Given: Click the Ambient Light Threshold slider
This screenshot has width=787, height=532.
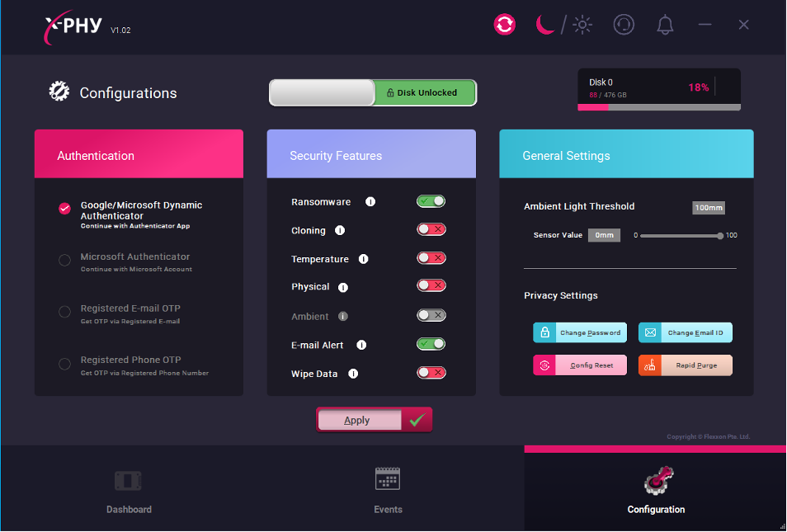Looking at the screenshot, I should [x=680, y=236].
